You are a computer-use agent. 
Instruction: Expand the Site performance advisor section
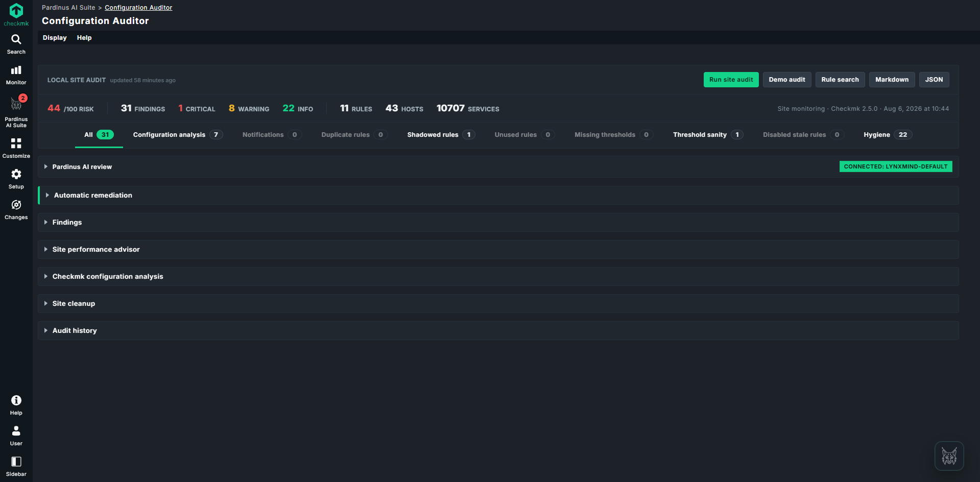pos(95,250)
